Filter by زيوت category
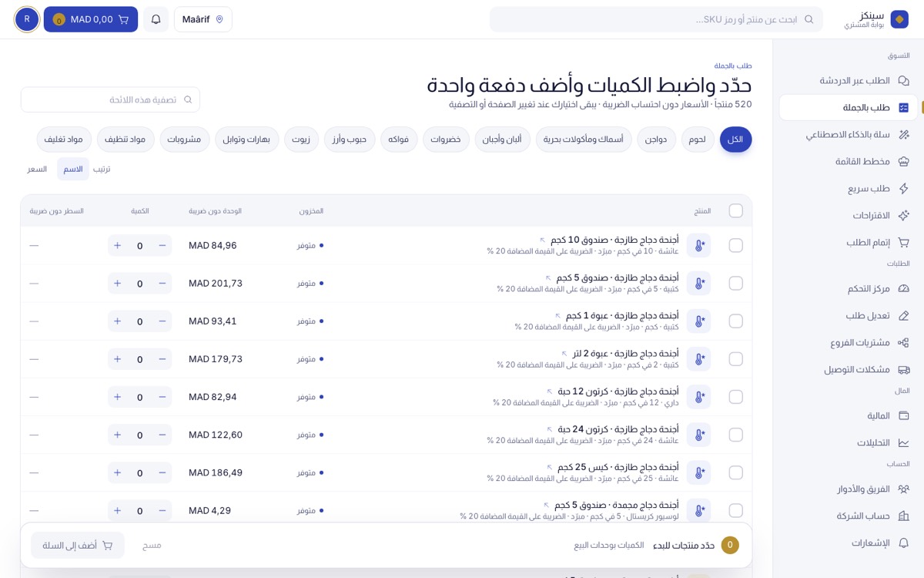 pos(301,139)
